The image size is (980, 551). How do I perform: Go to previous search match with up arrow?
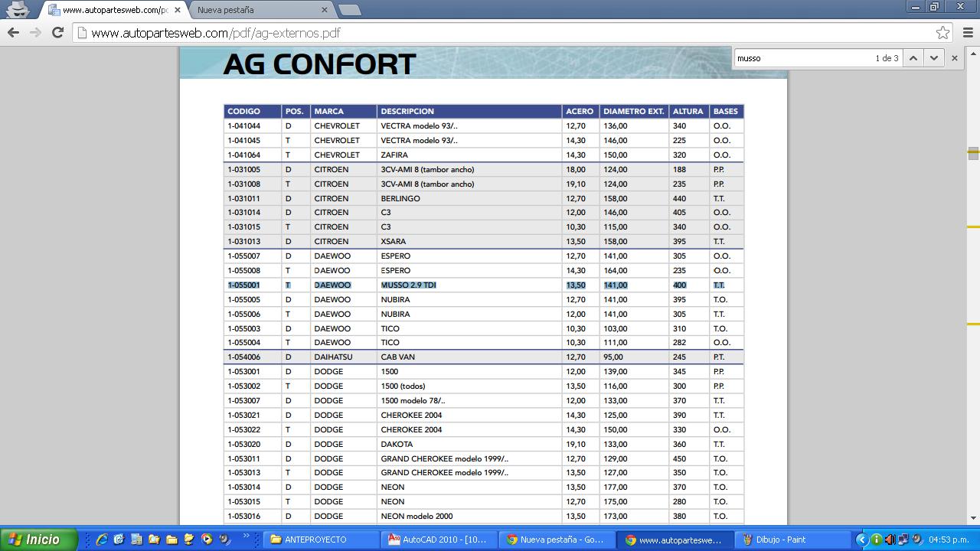point(913,58)
